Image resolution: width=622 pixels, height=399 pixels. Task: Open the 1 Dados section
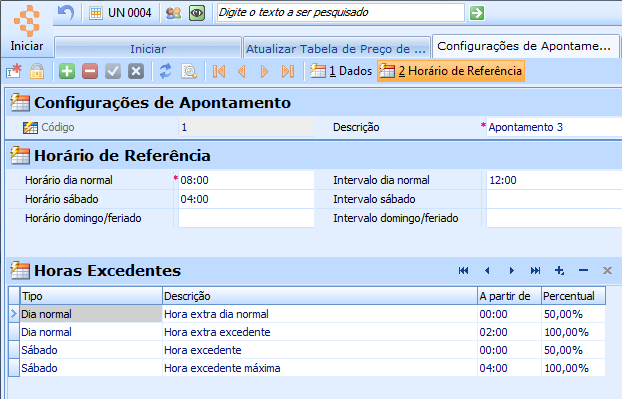coord(341,71)
